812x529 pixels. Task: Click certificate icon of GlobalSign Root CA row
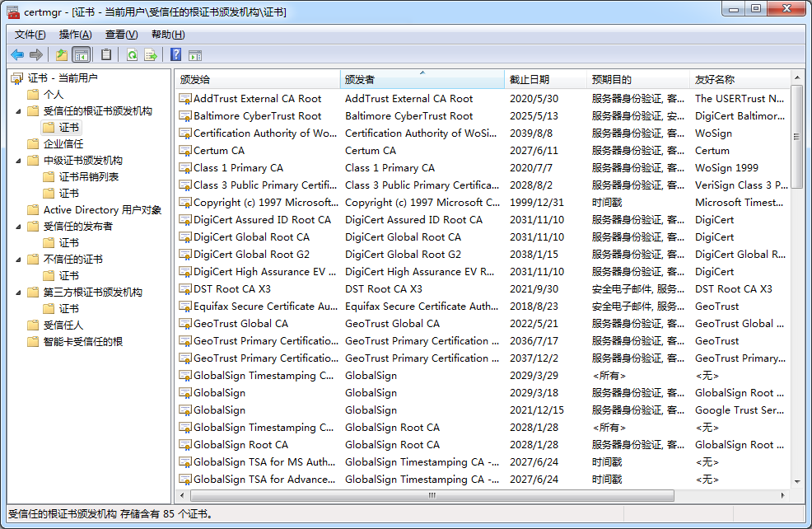click(x=184, y=445)
